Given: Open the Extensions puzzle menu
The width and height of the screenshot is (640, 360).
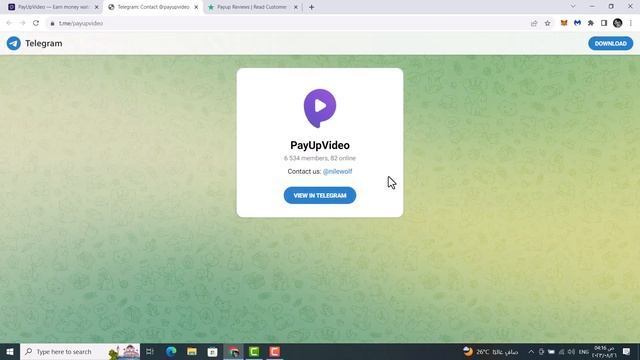Looking at the screenshot, I should [x=591, y=23].
